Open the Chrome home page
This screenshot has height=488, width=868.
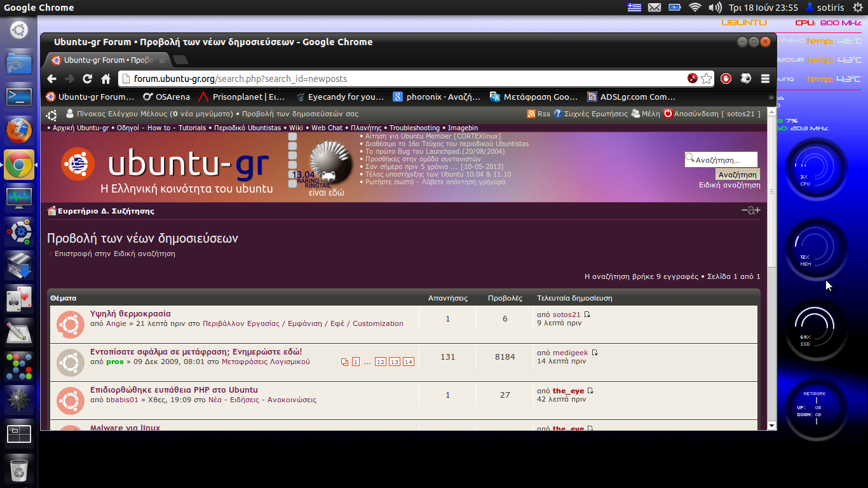(x=105, y=79)
